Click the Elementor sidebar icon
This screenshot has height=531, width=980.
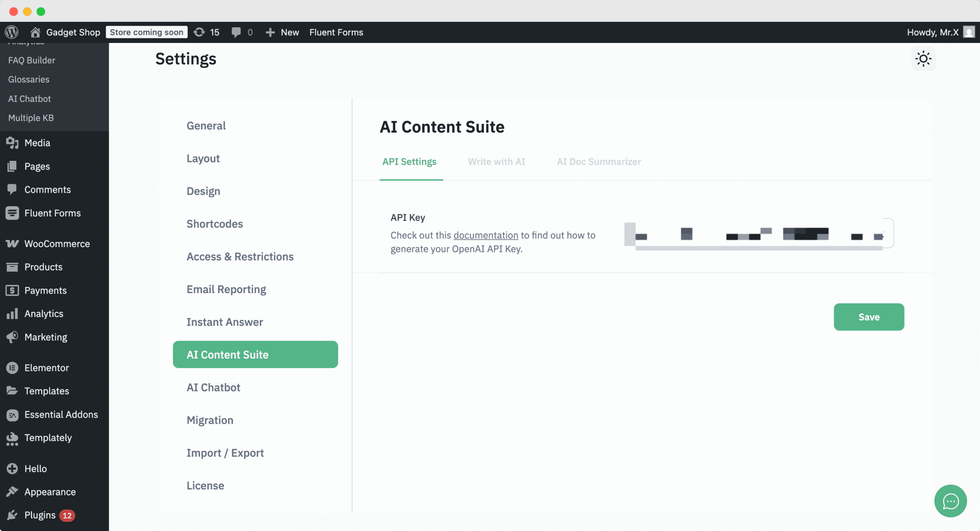[12, 367]
